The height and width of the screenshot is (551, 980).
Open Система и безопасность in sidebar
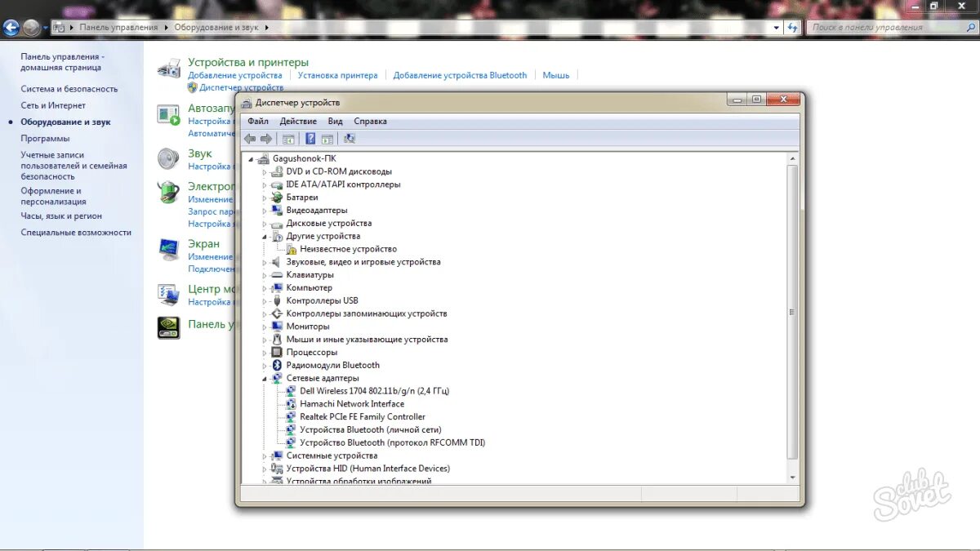(69, 89)
